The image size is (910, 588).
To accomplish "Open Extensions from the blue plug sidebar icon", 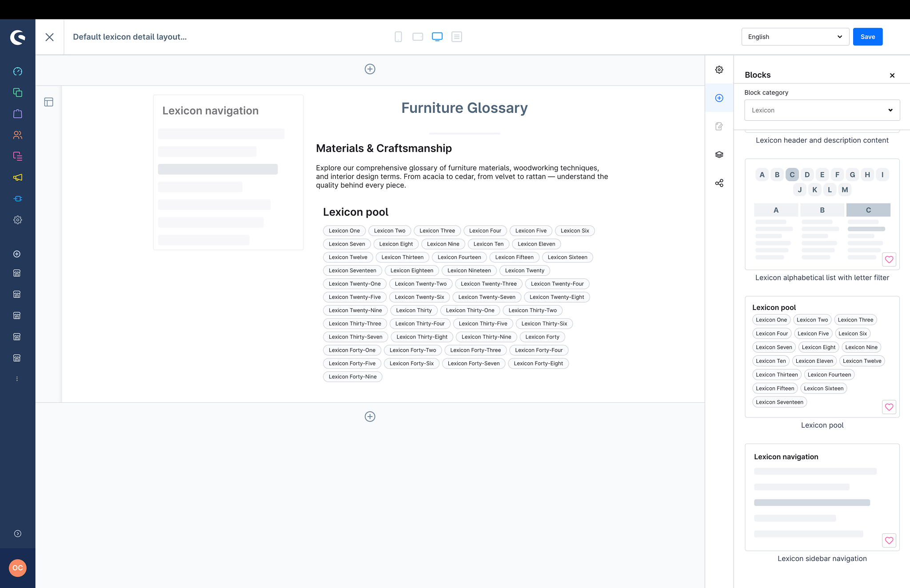I will [17, 199].
